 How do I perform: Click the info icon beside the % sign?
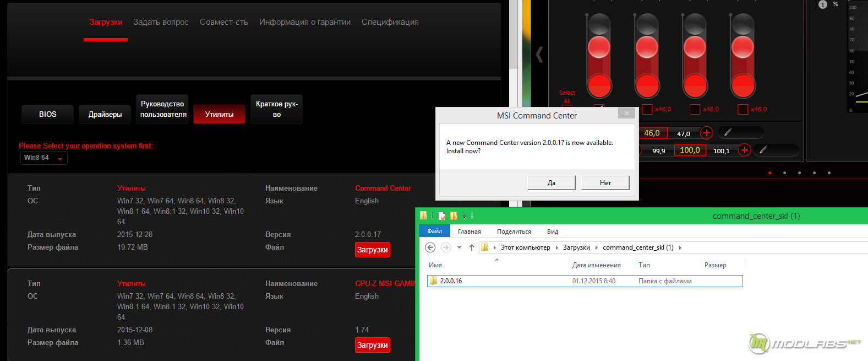click(x=823, y=4)
